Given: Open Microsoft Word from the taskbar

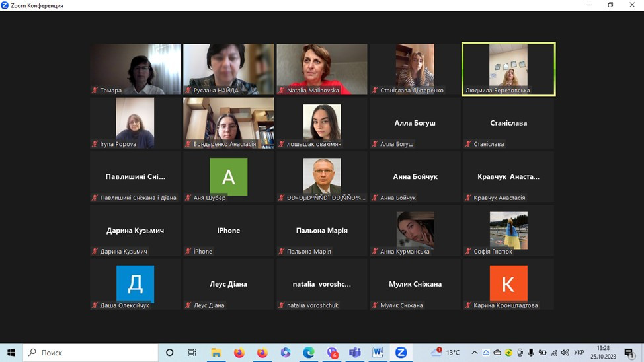Looking at the screenshot, I should [x=378, y=353].
